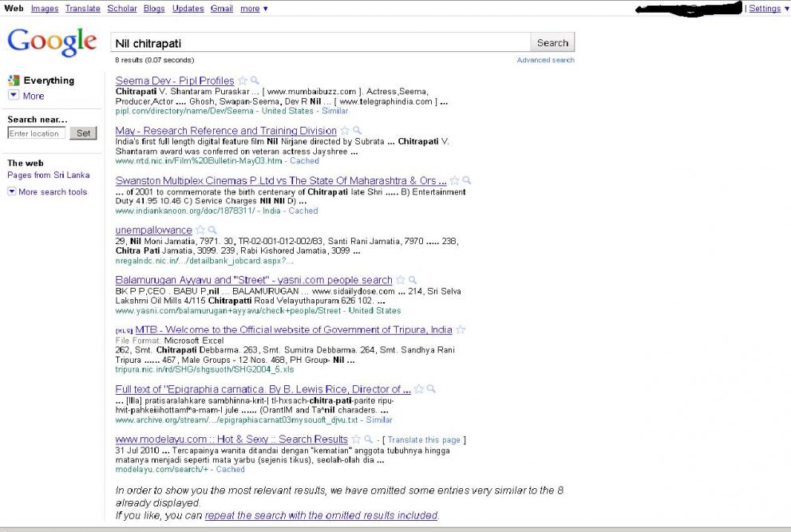Open www.modelayu.com Hot & Sexy search result
791x532 pixels.
coord(231,439)
